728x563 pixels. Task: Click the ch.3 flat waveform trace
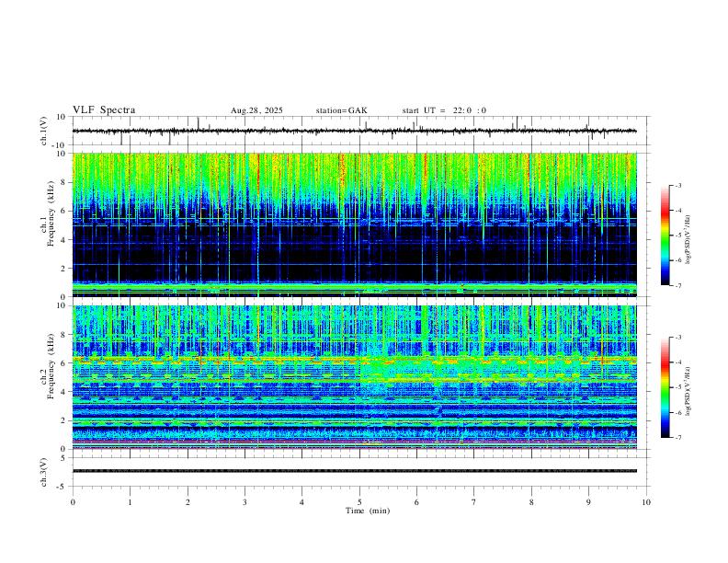click(x=354, y=471)
